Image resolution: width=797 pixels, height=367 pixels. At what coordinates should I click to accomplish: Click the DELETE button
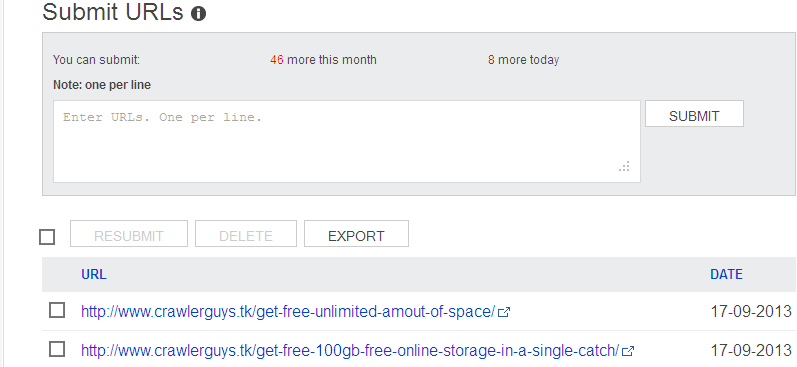(x=246, y=234)
